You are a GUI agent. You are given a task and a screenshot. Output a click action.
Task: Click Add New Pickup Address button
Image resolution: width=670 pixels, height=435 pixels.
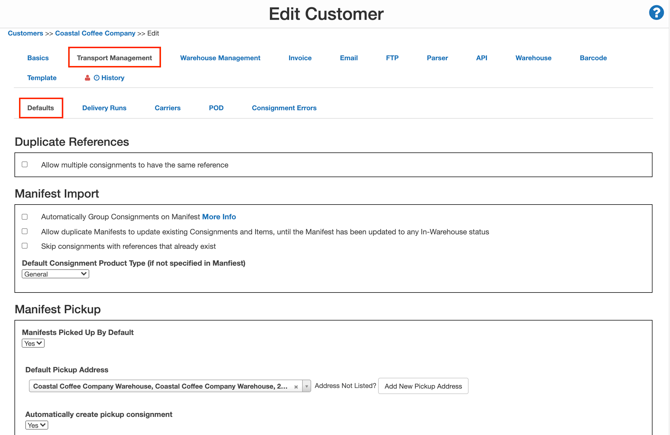pos(423,386)
